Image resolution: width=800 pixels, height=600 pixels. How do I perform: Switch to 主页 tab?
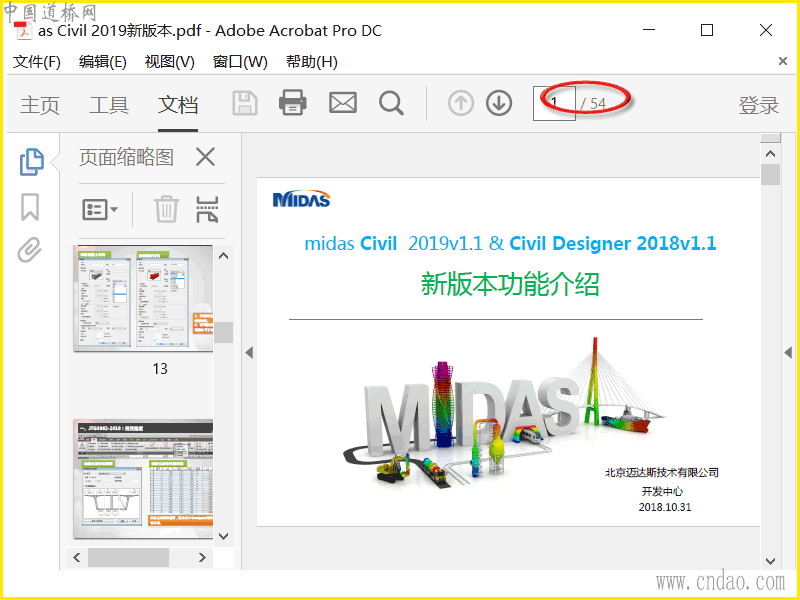click(x=40, y=105)
